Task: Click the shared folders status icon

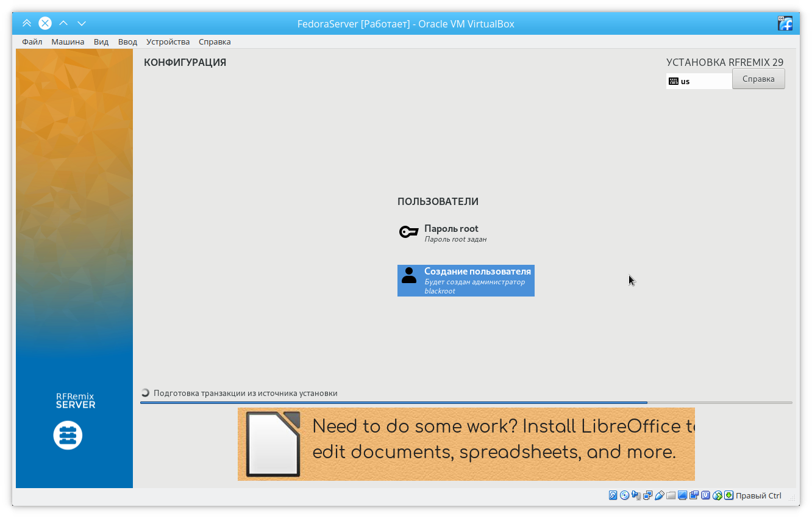Action: coord(671,495)
